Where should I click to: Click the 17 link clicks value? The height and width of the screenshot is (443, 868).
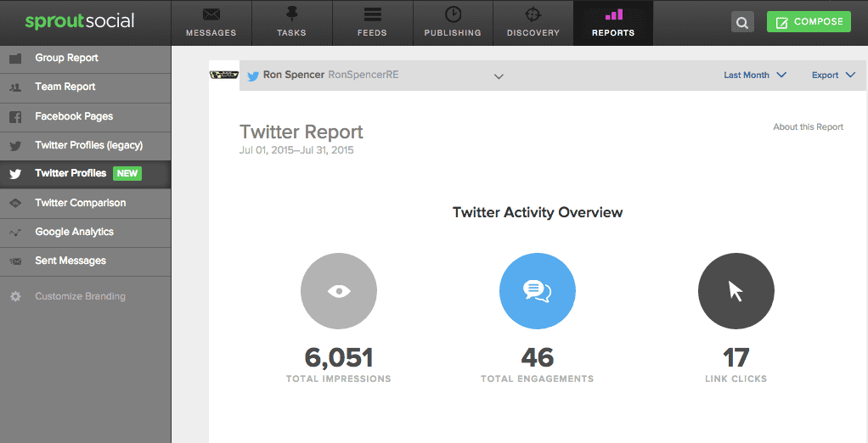click(736, 357)
